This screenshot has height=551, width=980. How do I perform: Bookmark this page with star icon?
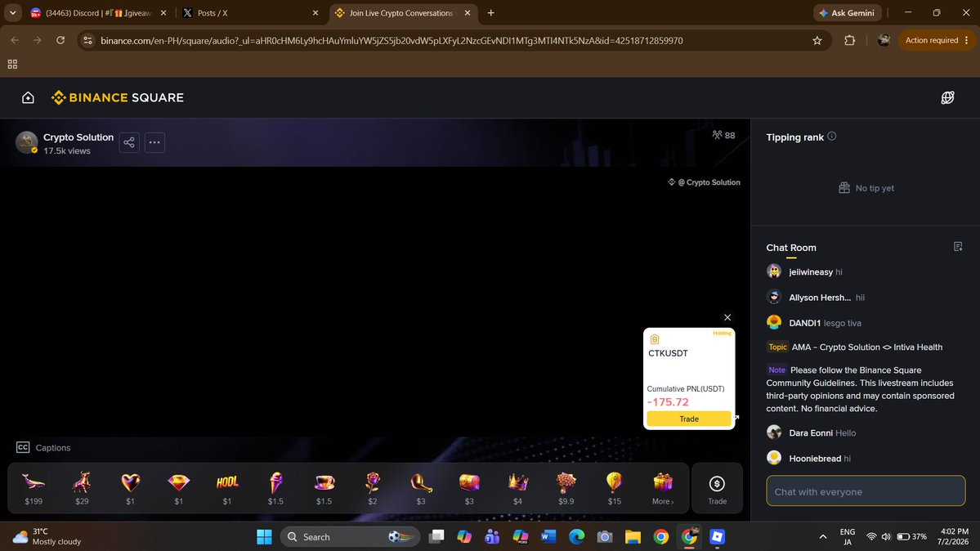[x=817, y=40]
